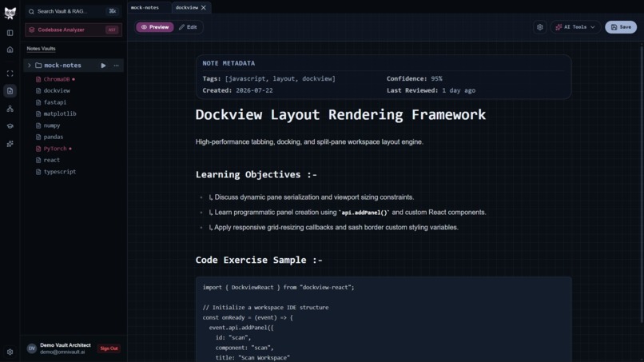The image size is (644, 362).
Task: Open the react note
Action: pos(52,161)
